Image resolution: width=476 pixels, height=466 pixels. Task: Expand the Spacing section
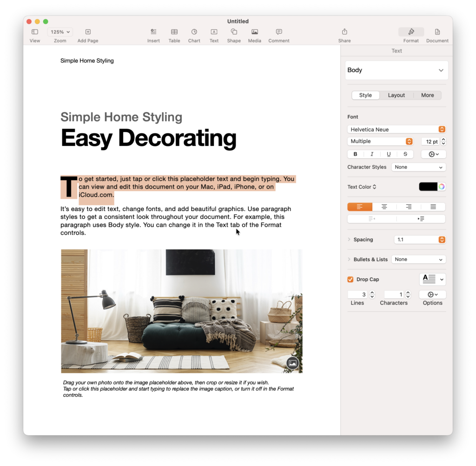[349, 239]
